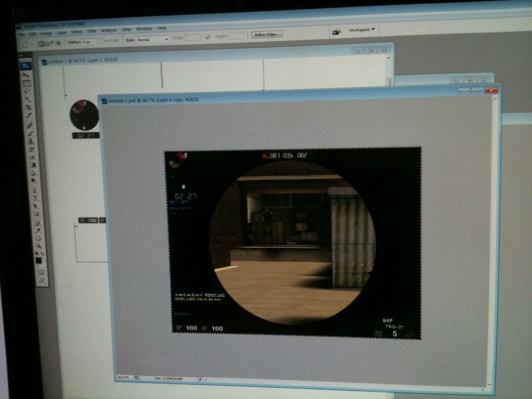The image size is (532, 399).
Task: Select the Blur tool
Action: point(34,173)
